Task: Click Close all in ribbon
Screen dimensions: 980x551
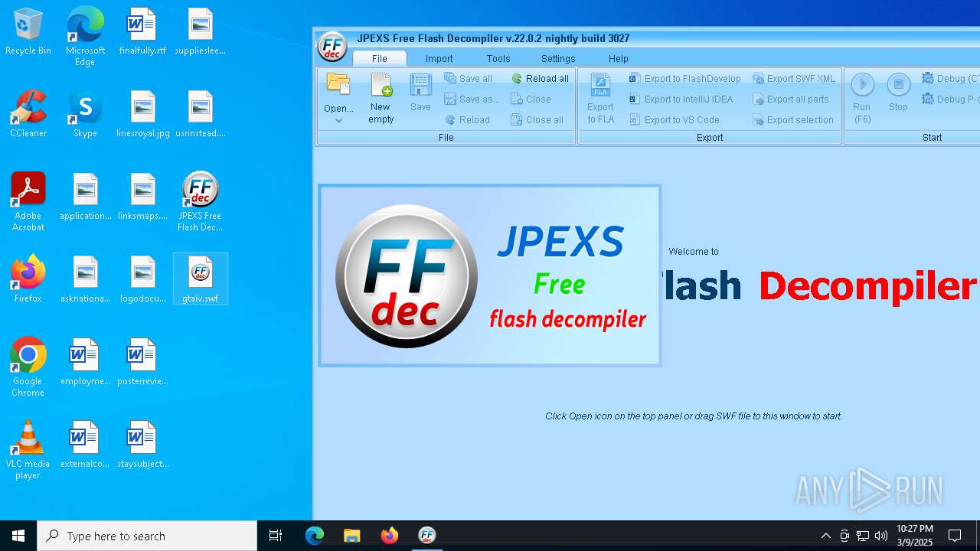Action: pos(537,120)
